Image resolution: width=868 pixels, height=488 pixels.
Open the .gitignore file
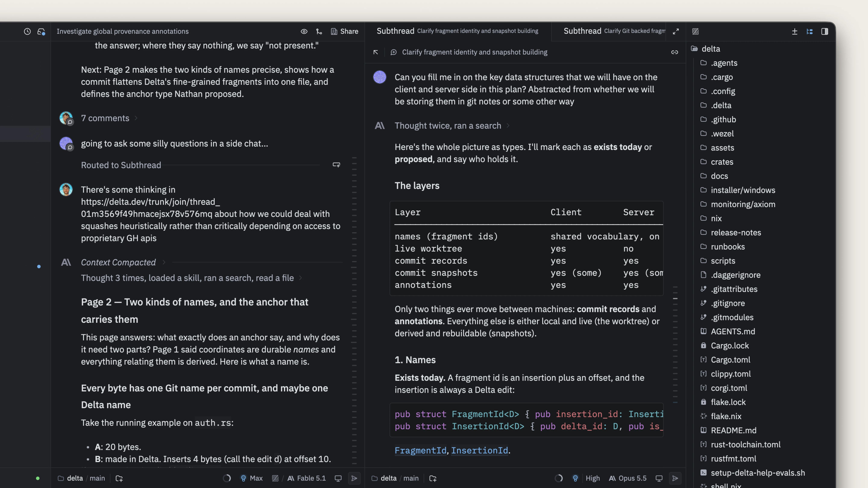723,303
